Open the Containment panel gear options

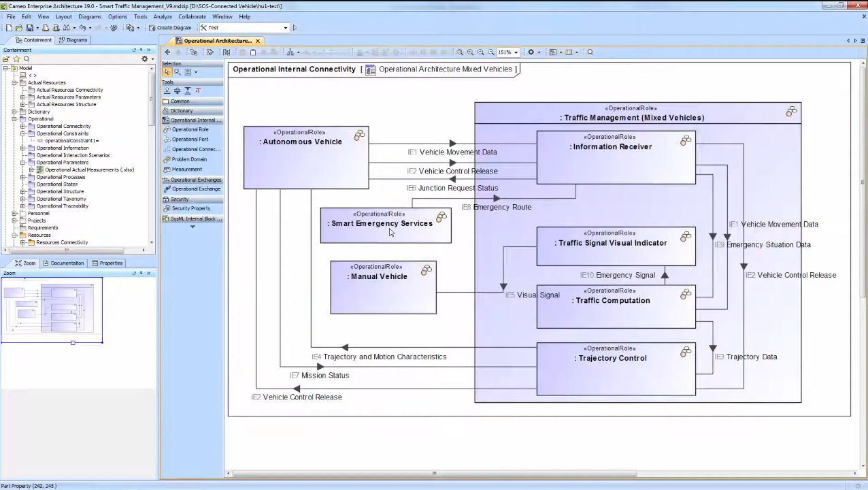(144, 59)
